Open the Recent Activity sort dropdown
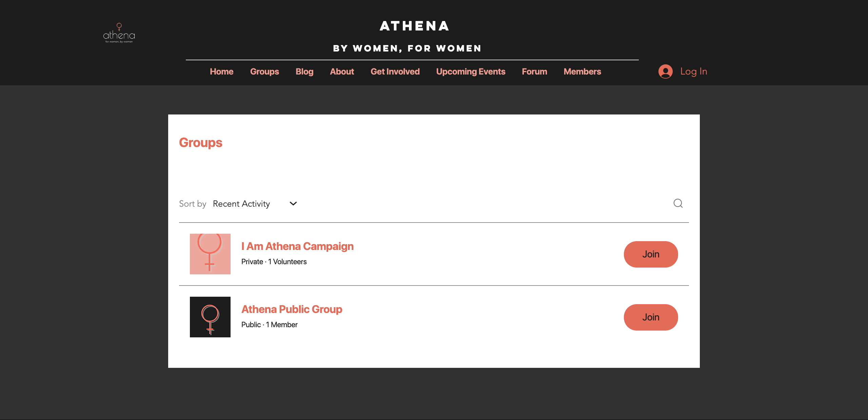868x420 pixels. [241, 204]
